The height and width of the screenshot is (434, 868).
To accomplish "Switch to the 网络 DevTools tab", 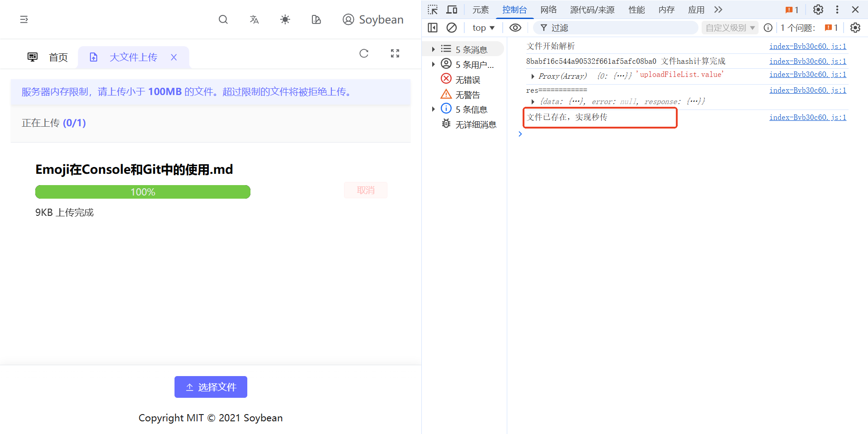I will tap(548, 10).
